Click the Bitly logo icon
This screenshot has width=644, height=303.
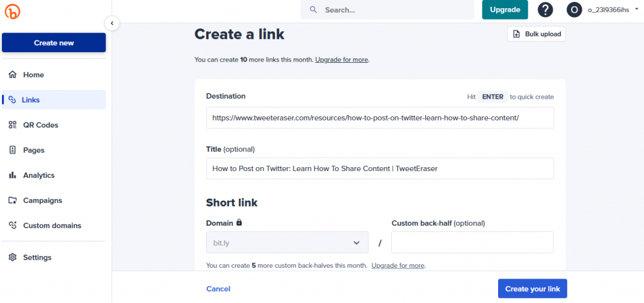click(12, 11)
